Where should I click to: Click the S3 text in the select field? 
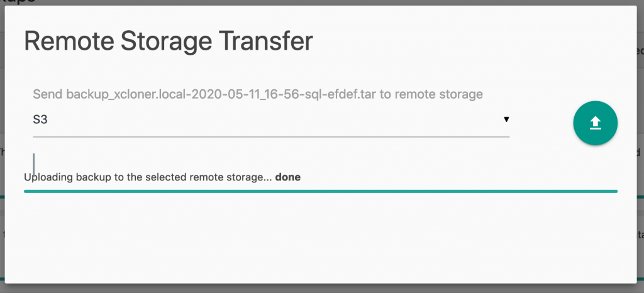[x=40, y=120]
